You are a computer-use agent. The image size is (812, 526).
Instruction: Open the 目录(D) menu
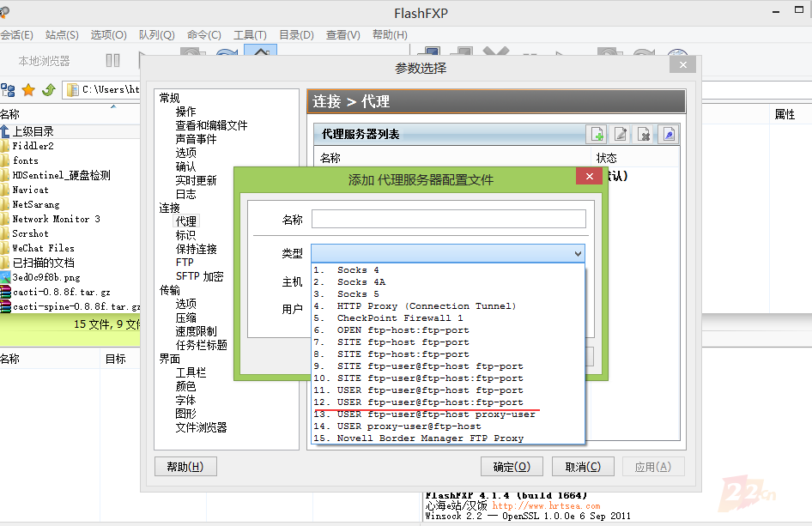[296, 34]
